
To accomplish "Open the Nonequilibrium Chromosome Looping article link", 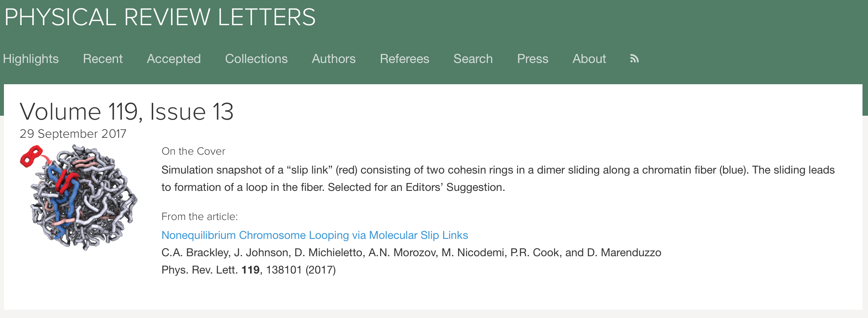I will coord(315,235).
